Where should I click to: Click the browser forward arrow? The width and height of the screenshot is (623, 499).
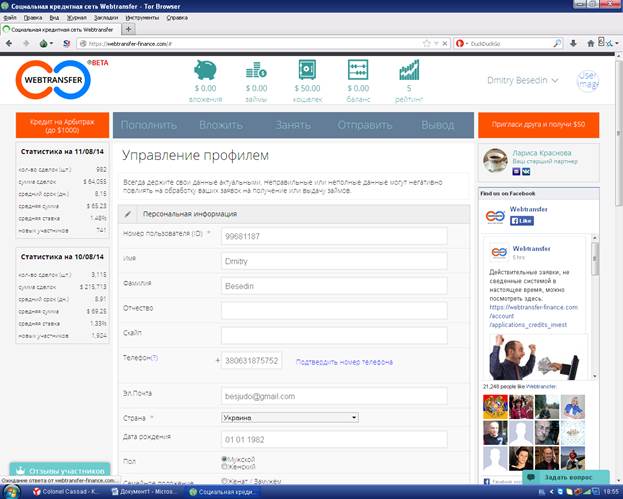click(26, 43)
